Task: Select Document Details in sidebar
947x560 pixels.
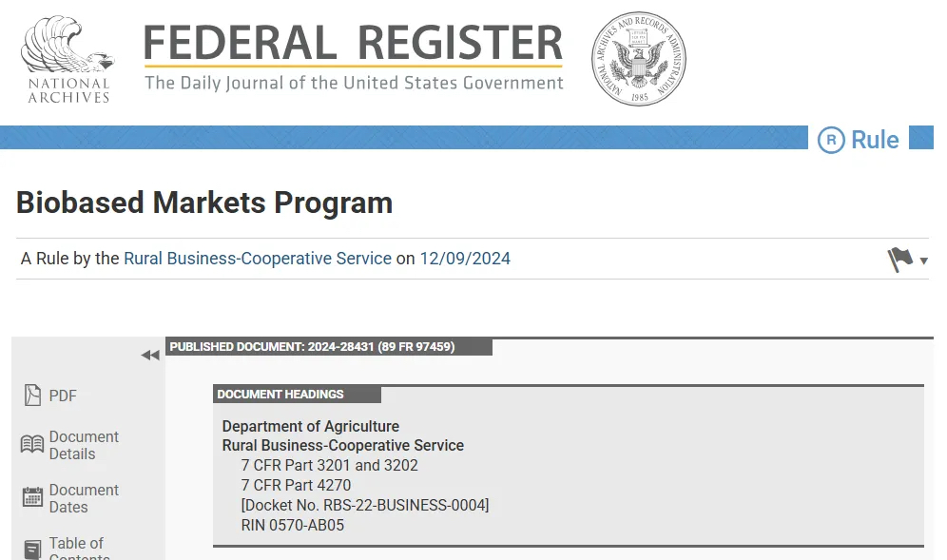Action: (x=84, y=445)
